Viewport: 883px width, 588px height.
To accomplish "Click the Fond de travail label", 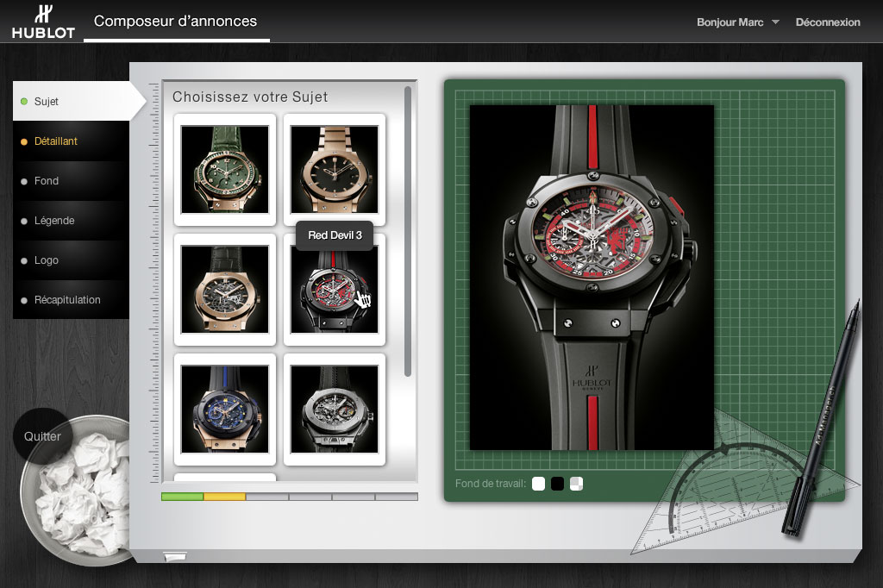I will tap(490, 484).
